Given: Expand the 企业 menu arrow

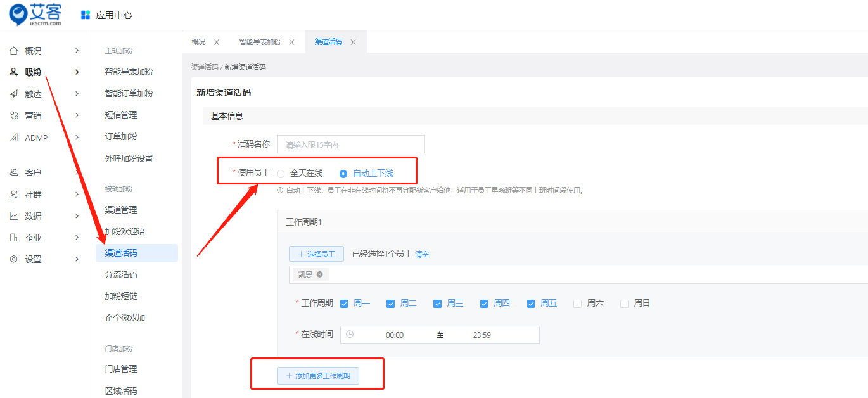Looking at the screenshot, I should point(77,238).
